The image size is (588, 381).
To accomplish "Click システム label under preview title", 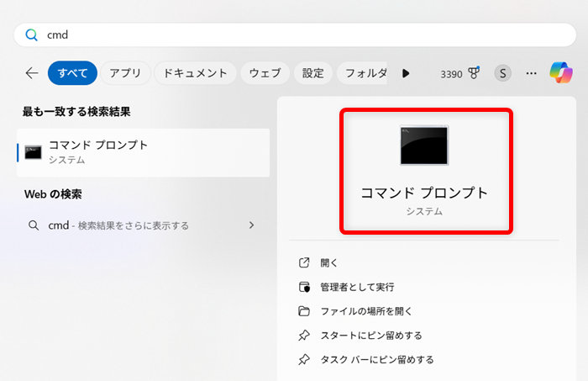I will click(424, 211).
